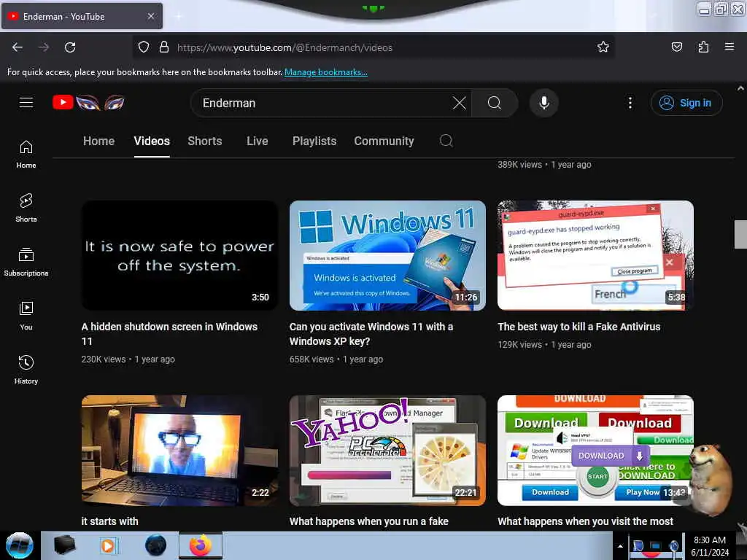Open the Community tab
747x560 pixels.
pos(384,141)
